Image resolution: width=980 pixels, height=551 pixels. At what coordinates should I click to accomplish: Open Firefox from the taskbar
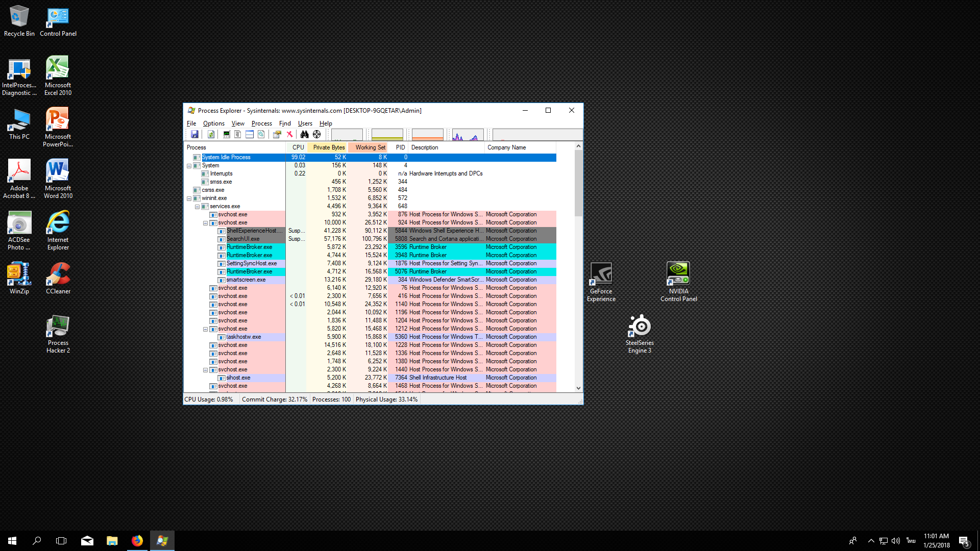(x=137, y=541)
